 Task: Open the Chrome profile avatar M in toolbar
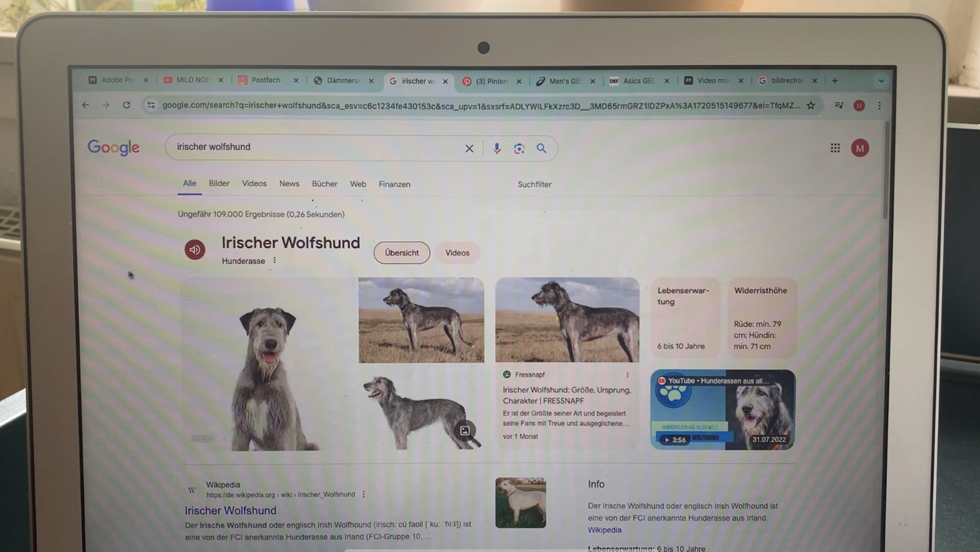click(860, 105)
